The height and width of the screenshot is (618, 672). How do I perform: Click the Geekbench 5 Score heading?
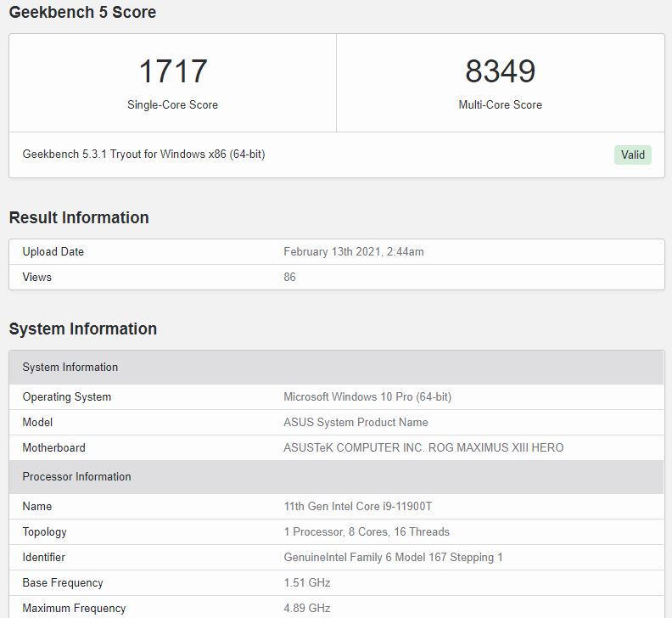[x=82, y=12]
